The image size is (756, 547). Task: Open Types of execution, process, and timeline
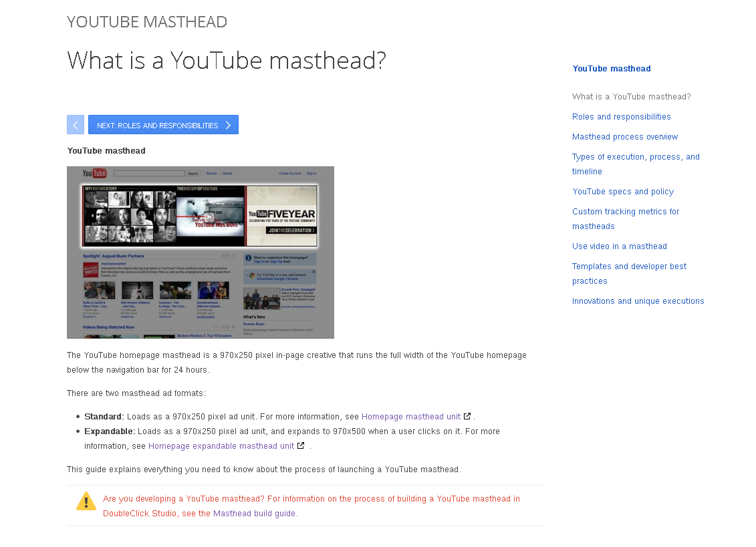point(636,164)
